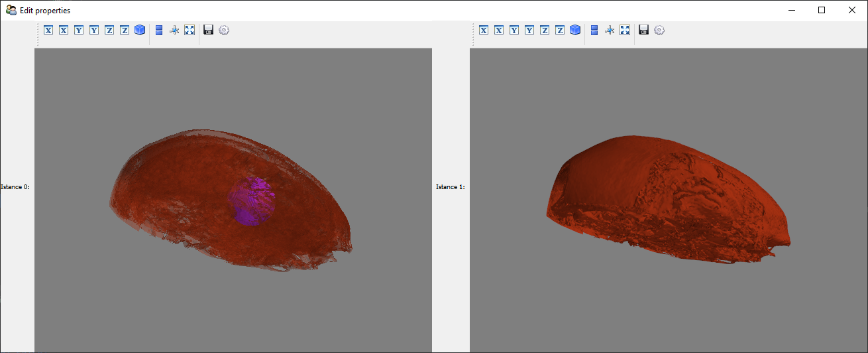Click the stacked blue rectangles icon in Istance 0 toolbar

pos(159,30)
